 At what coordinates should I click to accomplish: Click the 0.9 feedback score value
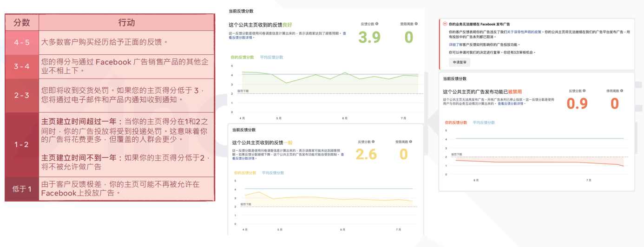pyautogui.click(x=577, y=104)
